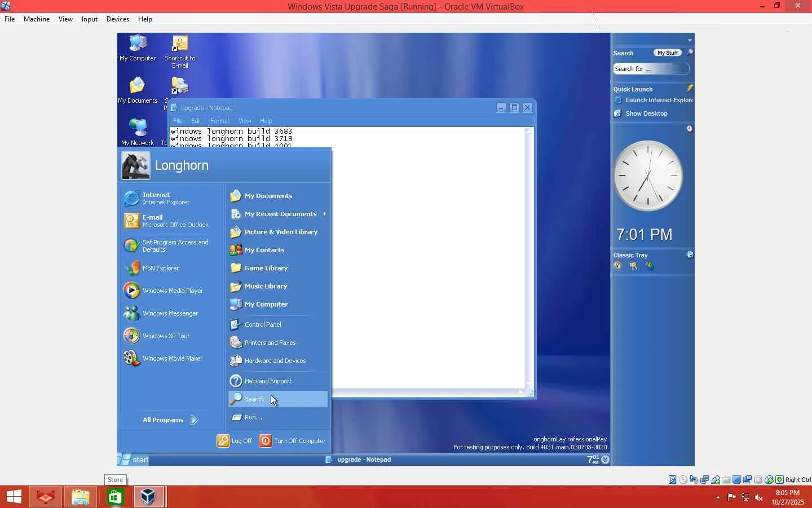The width and height of the screenshot is (812, 508).
Task: Open VirtualBox Input menu
Action: coord(90,19)
